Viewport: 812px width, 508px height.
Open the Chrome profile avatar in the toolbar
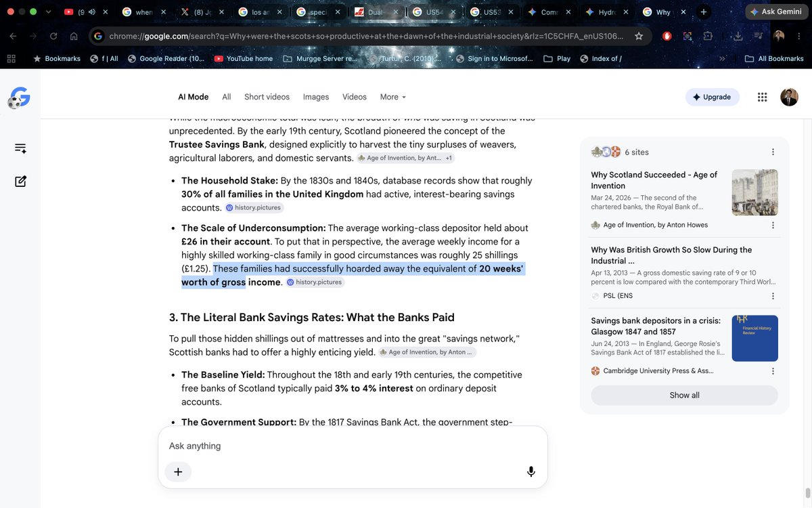click(779, 37)
